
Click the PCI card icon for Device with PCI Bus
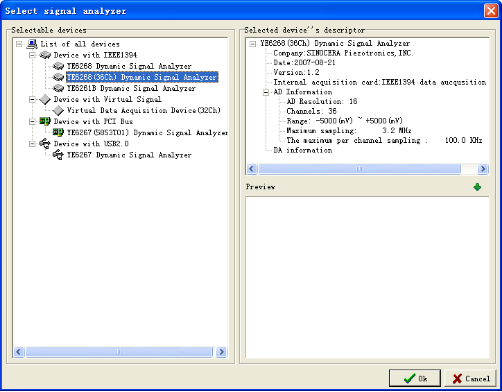pyautogui.click(x=45, y=121)
